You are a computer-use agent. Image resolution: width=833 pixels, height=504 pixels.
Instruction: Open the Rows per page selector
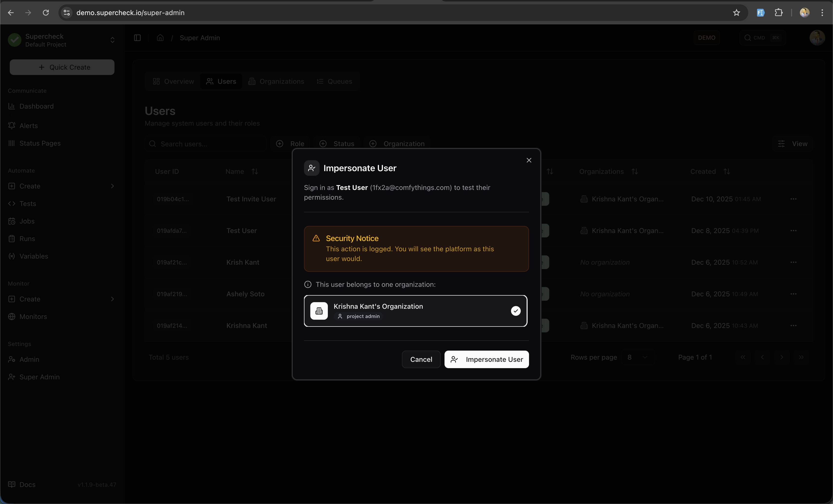point(637,357)
